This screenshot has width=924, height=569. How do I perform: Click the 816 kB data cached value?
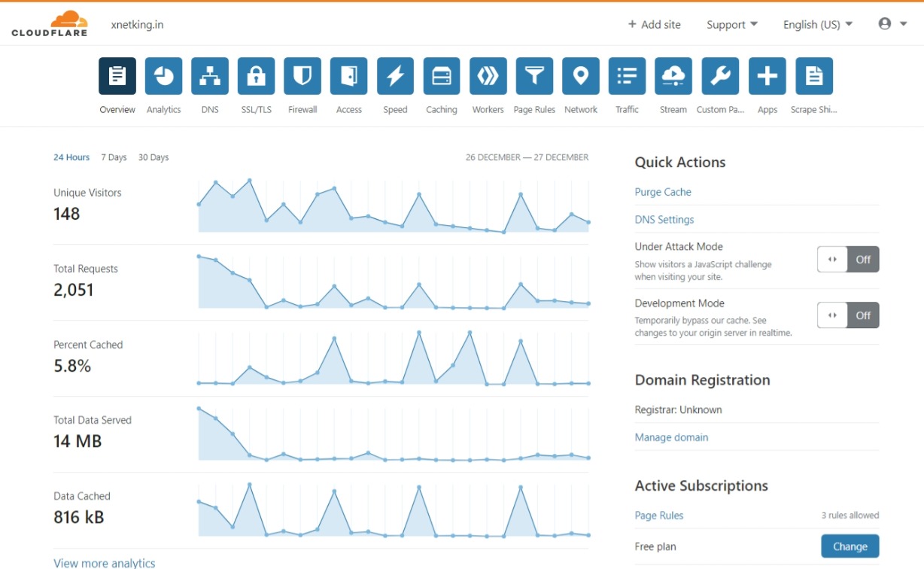(79, 518)
